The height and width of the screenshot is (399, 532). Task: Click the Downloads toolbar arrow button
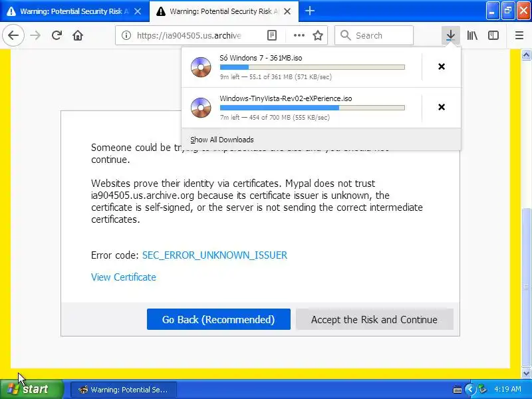pos(451,35)
